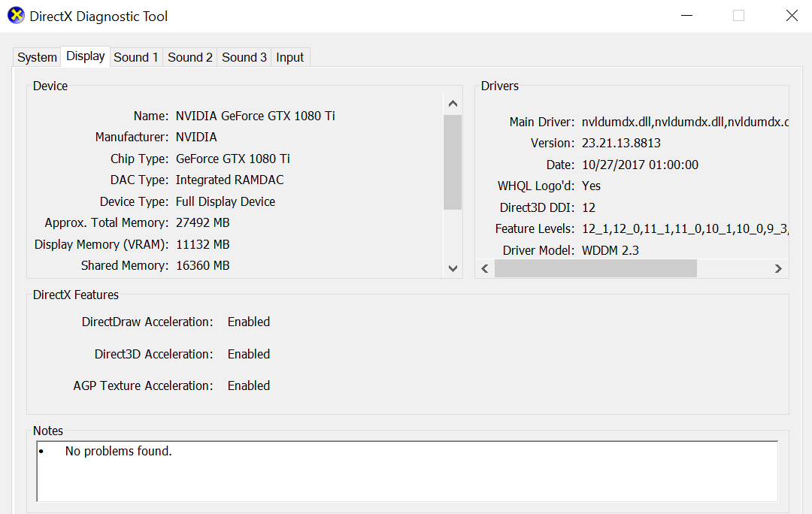Switch to the System tab
812x514 pixels.
pos(37,57)
